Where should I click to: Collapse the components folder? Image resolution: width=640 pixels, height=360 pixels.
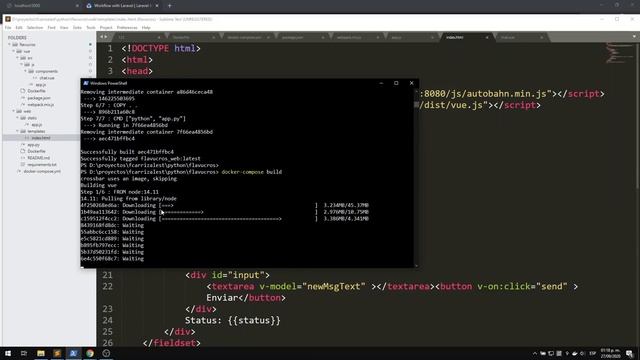point(26,71)
